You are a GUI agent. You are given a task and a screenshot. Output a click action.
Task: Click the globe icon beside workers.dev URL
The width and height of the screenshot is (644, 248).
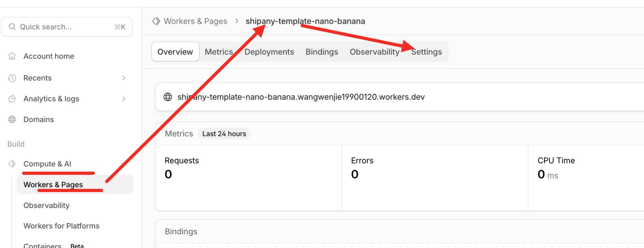(x=168, y=97)
